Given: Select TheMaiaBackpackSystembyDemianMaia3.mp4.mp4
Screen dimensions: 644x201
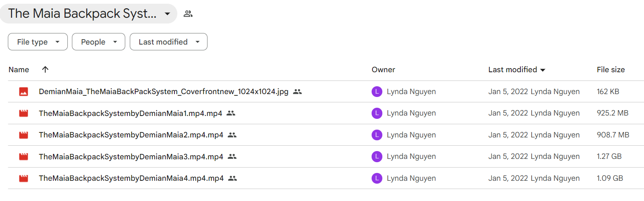Looking at the screenshot, I should point(131,157).
